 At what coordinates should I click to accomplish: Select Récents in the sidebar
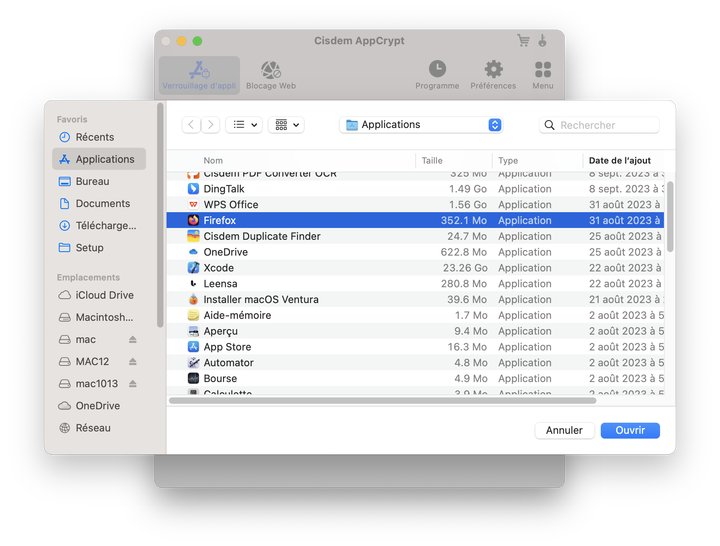pyautogui.click(x=99, y=137)
